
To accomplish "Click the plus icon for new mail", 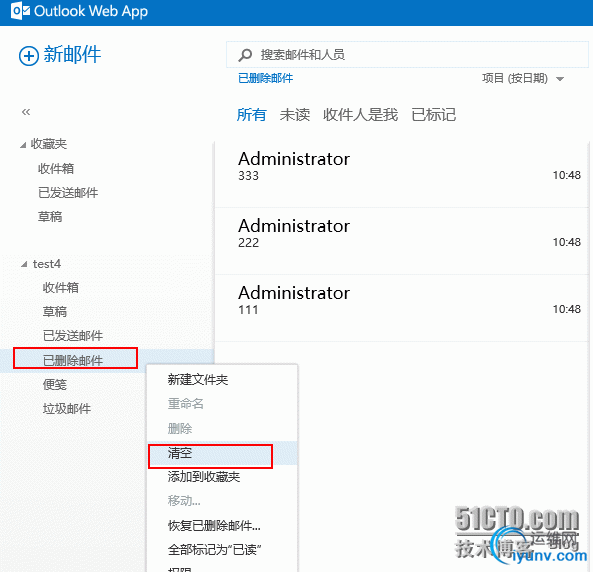I will [29, 56].
